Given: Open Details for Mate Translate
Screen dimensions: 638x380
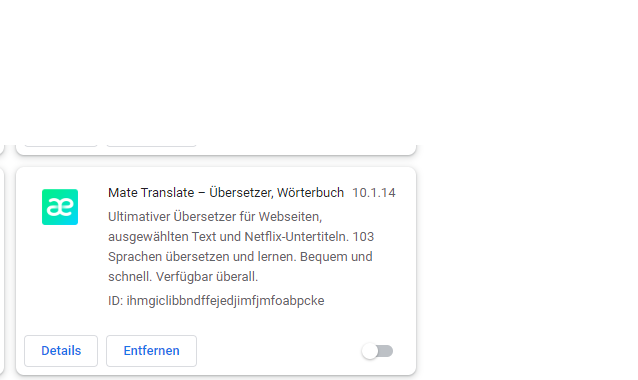Looking at the screenshot, I should [x=61, y=351].
